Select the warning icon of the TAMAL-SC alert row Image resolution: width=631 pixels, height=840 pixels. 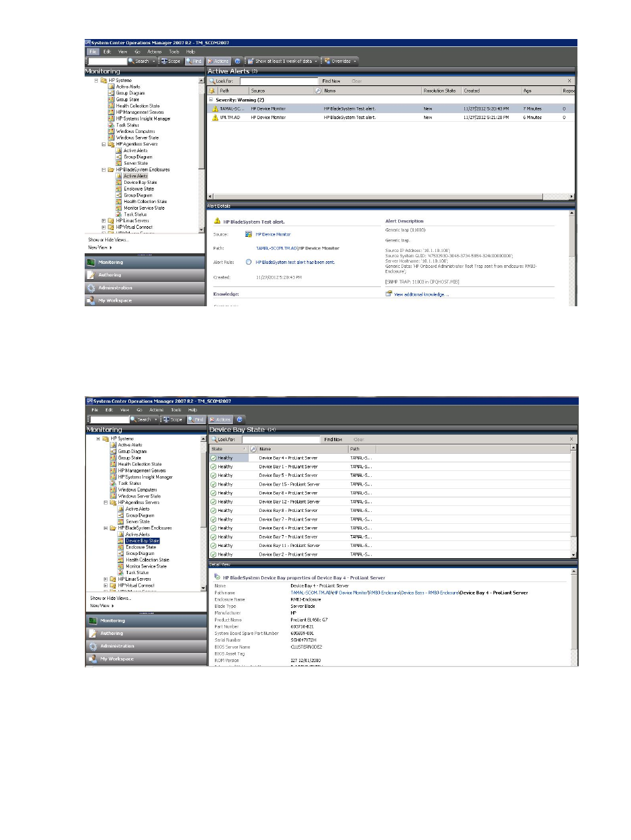pyautogui.click(x=215, y=108)
